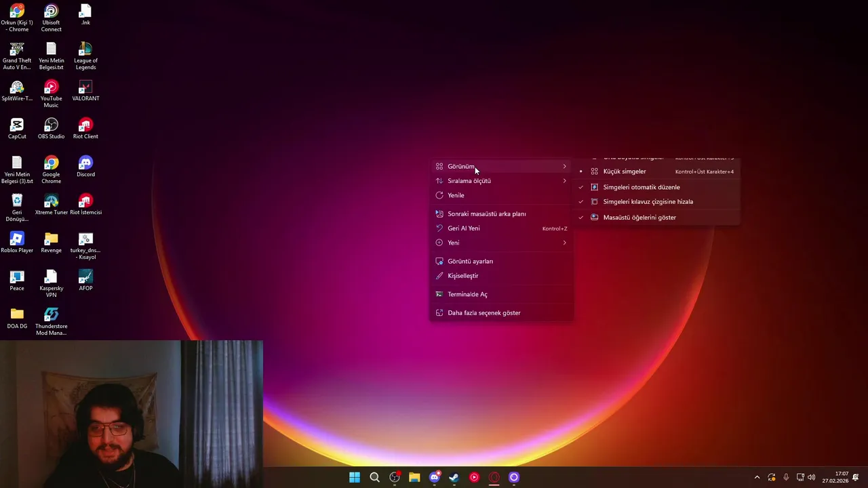
Task: Select the AFOP desktop shortcut
Action: (x=85, y=281)
